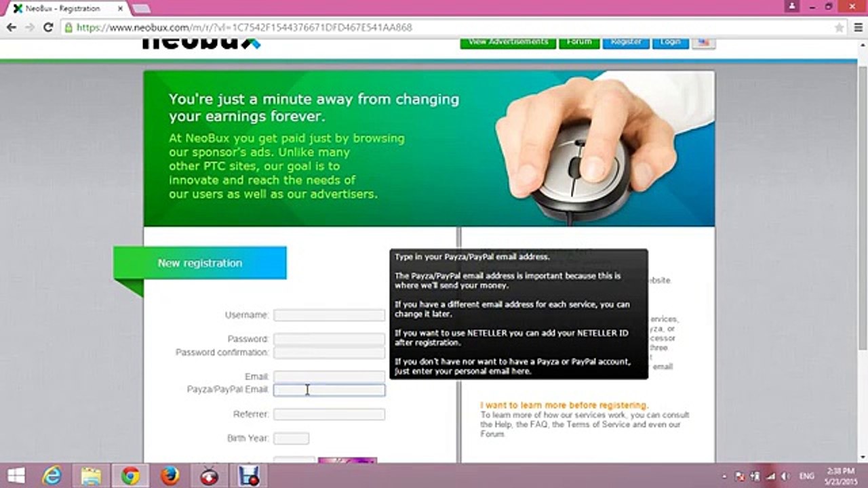Click the blue Login button
This screenshot has height=488, width=868.
pos(670,42)
